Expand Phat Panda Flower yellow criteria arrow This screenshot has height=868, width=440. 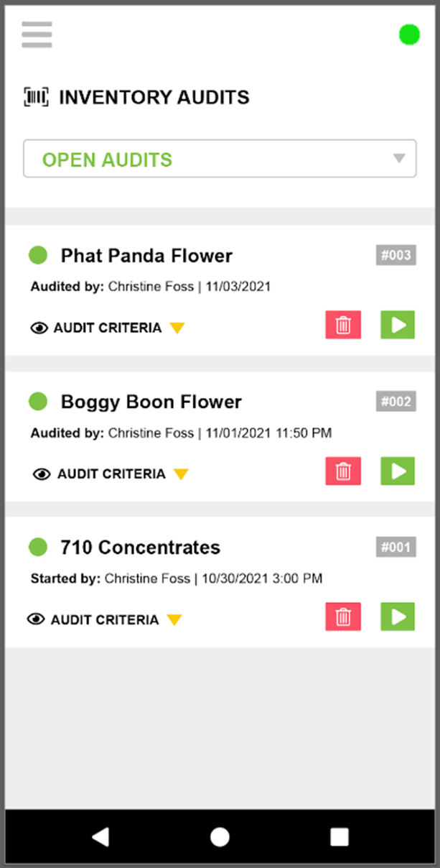pos(177,328)
